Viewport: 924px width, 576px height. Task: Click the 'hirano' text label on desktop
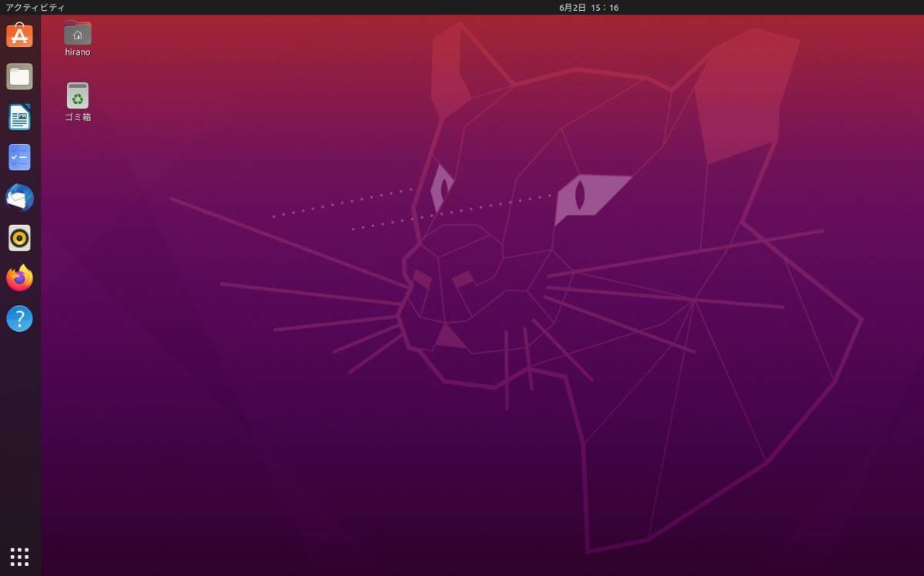tap(78, 52)
